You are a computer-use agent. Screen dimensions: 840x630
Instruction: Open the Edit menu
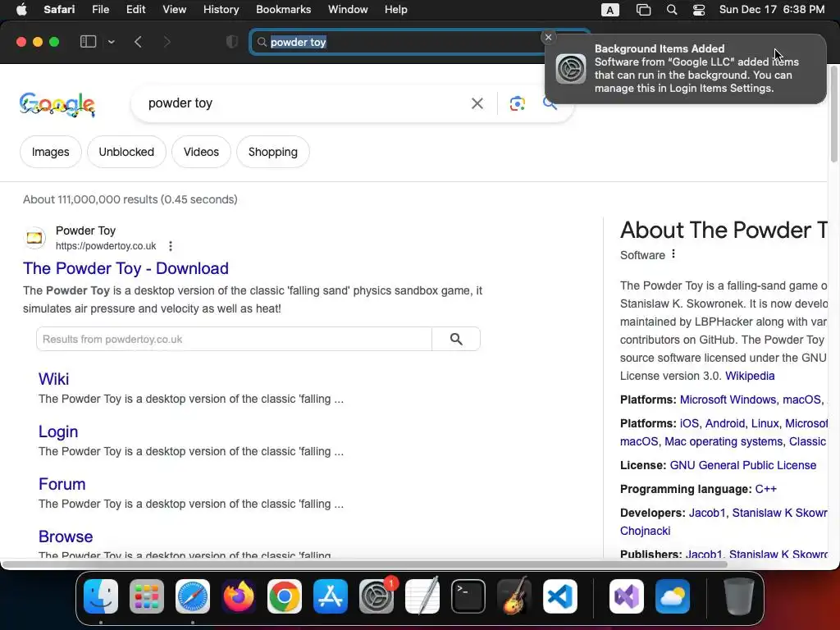[135, 10]
